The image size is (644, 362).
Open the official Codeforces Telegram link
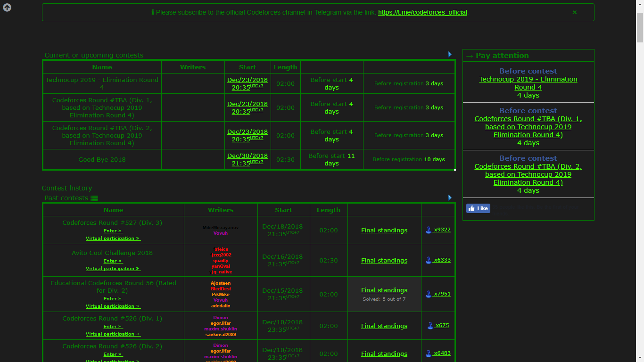click(x=422, y=12)
